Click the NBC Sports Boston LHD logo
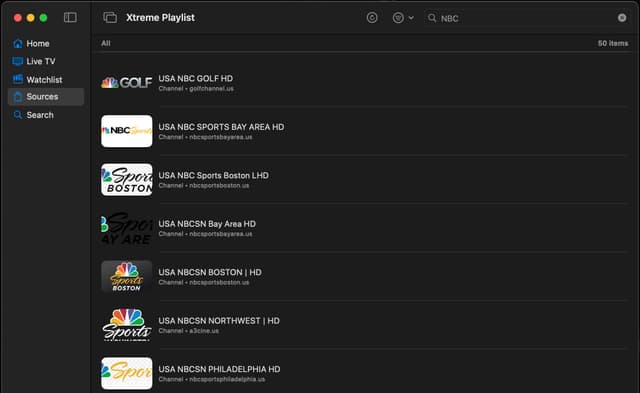 coord(127,180)
